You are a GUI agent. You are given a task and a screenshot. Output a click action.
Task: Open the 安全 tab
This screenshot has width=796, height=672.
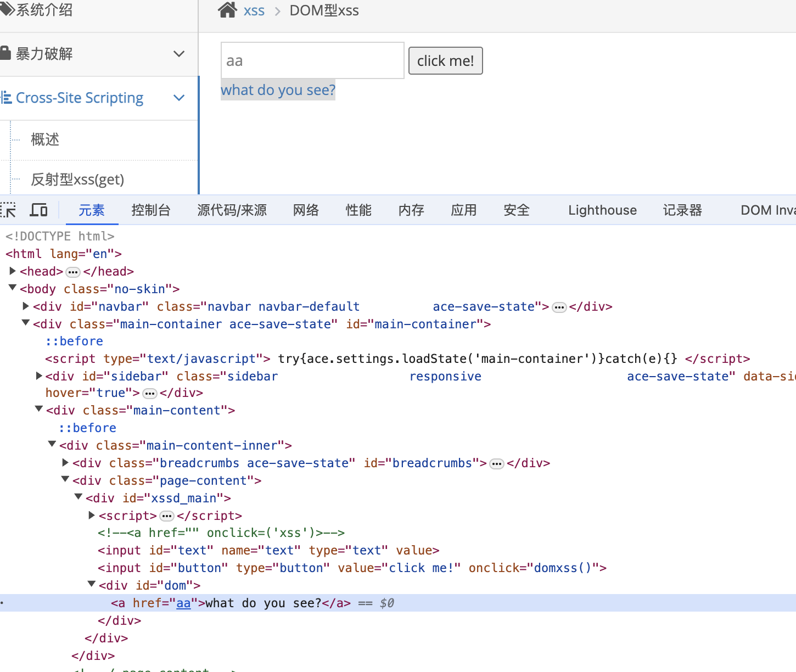517,210
